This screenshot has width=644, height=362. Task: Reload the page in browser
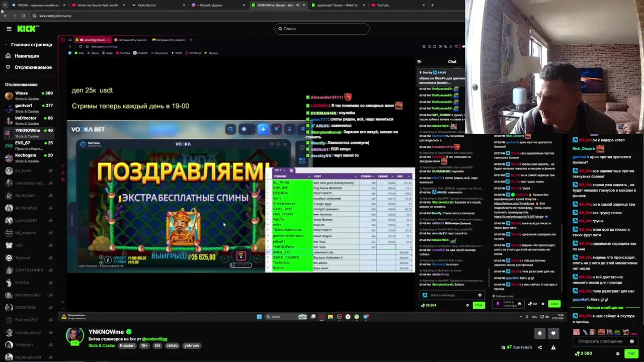[23, 16]
